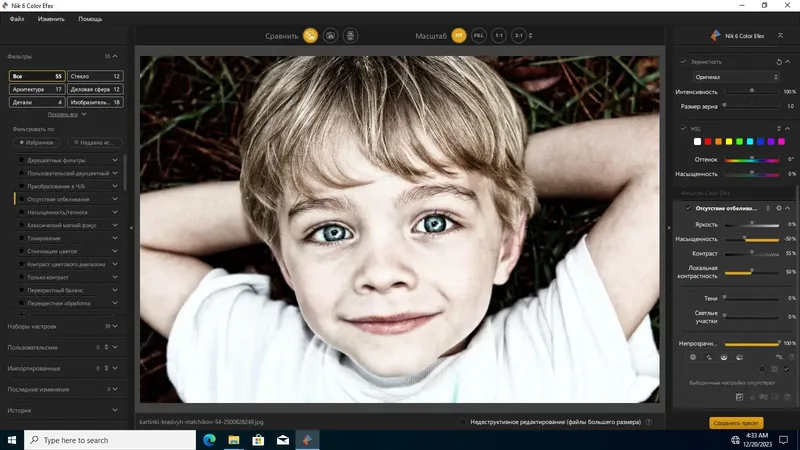Screen dimensions: 800x450
Task: Open the Файл menu
Action: tap(17, 19)
